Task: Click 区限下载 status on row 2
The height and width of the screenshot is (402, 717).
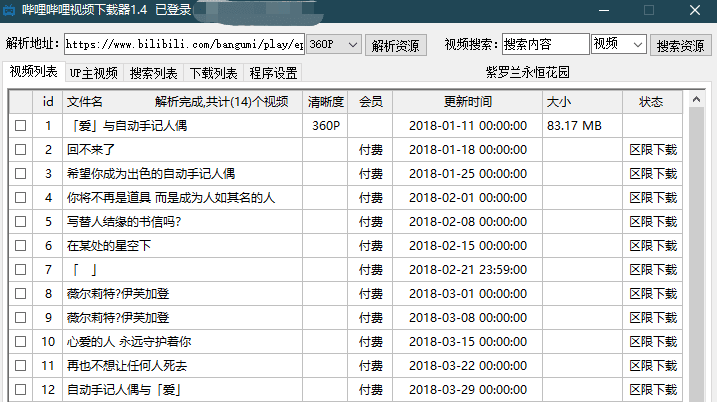Action: [x=653, y=150]
